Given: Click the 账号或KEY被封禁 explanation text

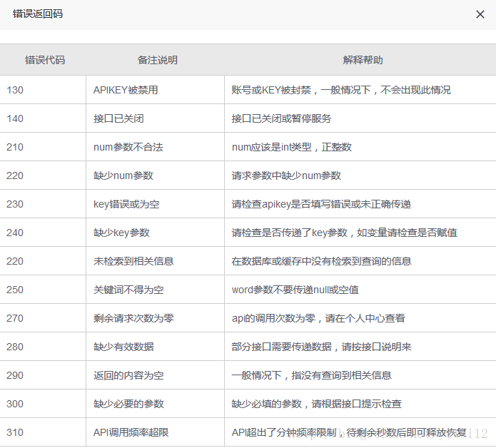Looking at the screenshot, I should point(341,90).
